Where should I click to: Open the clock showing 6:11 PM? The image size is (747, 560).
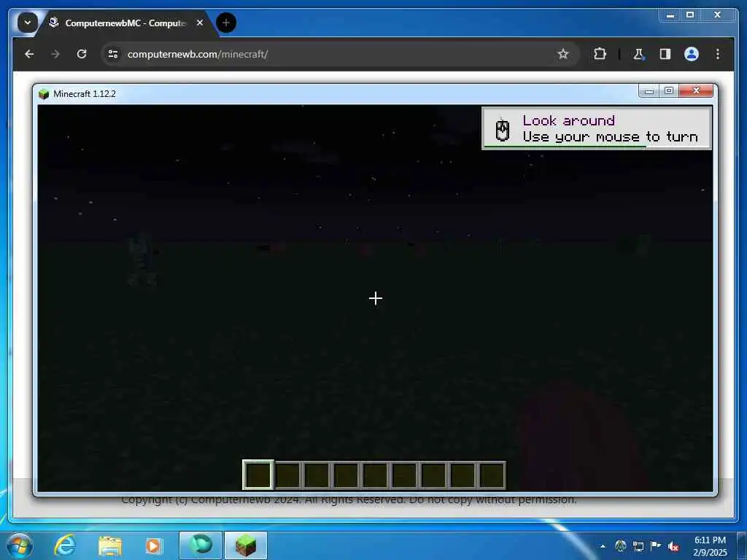point(710,546)
